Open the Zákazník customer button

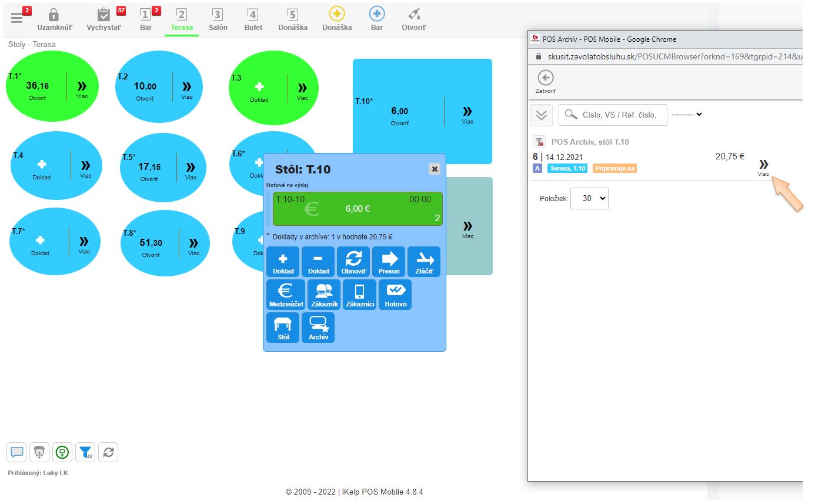pos(324,295)
